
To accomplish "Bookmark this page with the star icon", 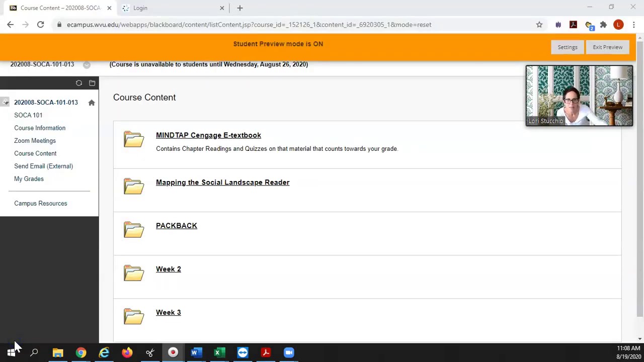I will (x=539, y=25).
